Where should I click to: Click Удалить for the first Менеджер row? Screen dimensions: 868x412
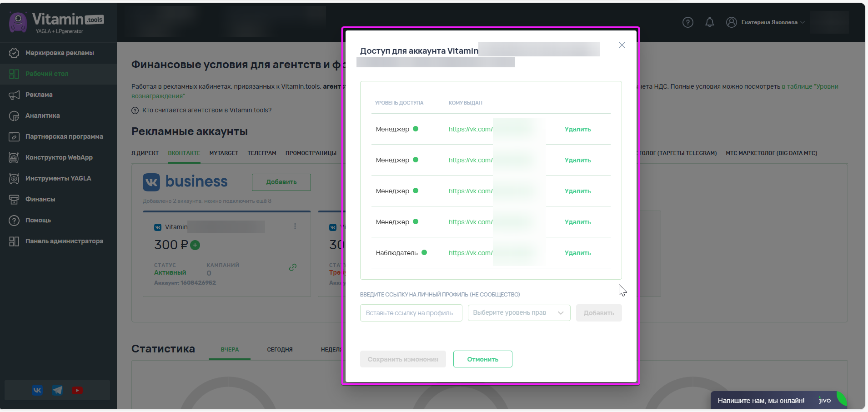click(577, 130)
